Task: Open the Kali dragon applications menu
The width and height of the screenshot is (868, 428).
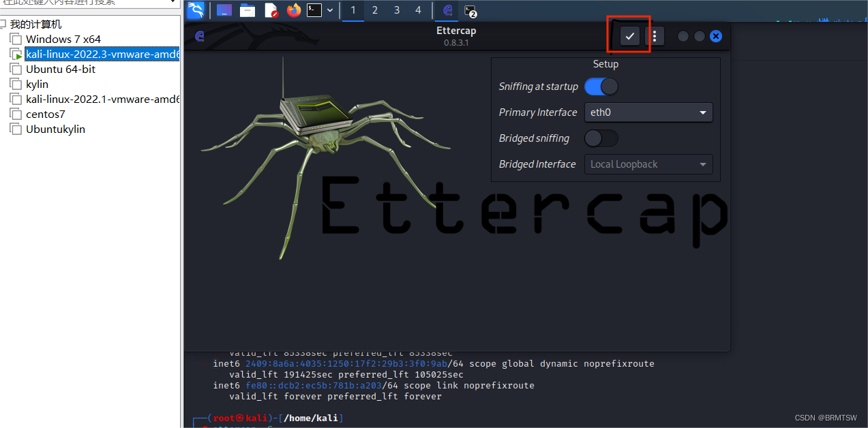Action: click(x=196, y=10)
